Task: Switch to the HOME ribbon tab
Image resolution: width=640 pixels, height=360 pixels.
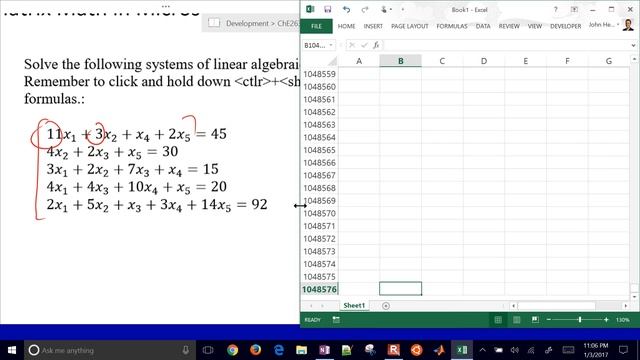Action: (x=347, y=26)
